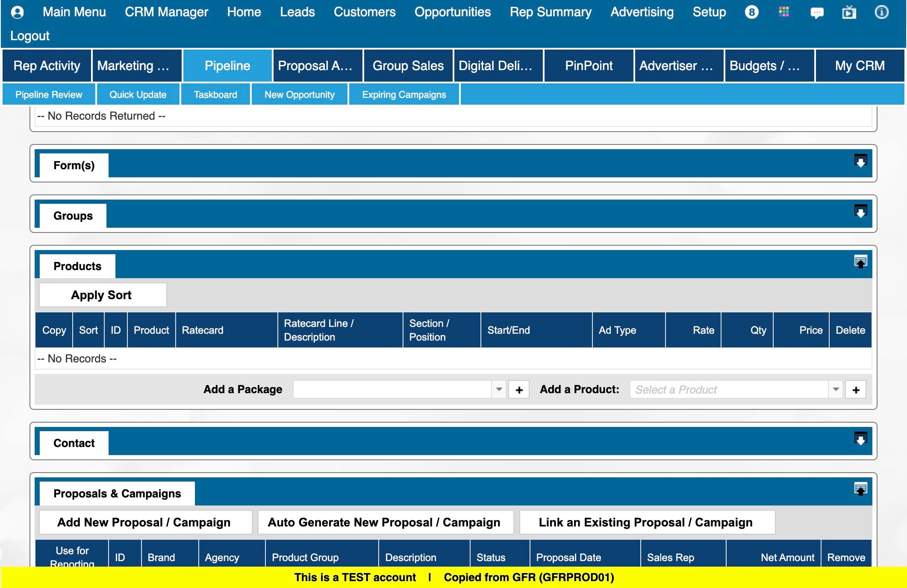907x588 pixels.
Task: Click the chat speech bubble icon
Action: (816, 13)
